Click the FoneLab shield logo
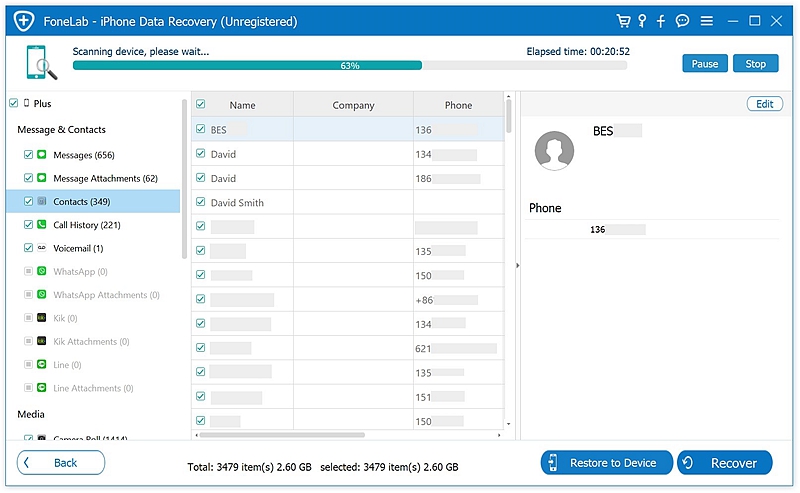Viewport: 800px width, 493px height. pos(23,21)
